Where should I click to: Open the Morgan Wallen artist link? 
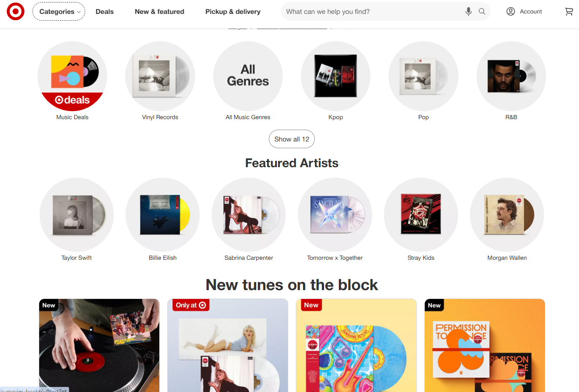tap(507, 258)
